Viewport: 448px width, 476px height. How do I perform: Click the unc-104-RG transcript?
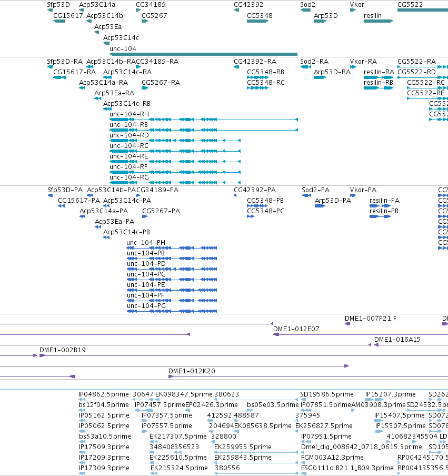click(175, 183)
